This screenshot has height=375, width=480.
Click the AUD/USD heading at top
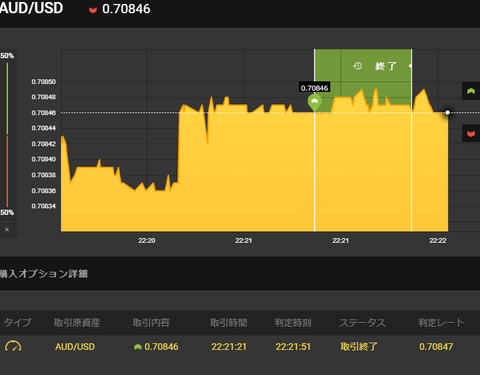[x=31, y=8]
